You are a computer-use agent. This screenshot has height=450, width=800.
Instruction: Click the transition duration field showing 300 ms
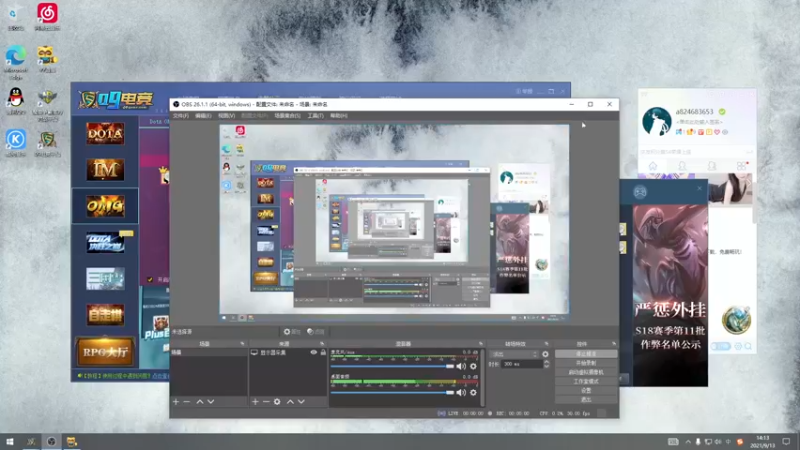(x=522, y=364)
